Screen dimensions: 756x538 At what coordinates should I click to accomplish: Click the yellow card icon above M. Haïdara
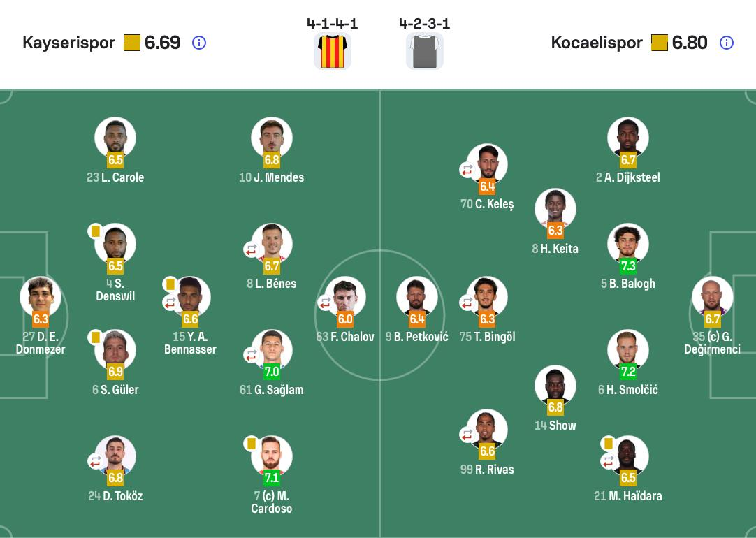609,444
